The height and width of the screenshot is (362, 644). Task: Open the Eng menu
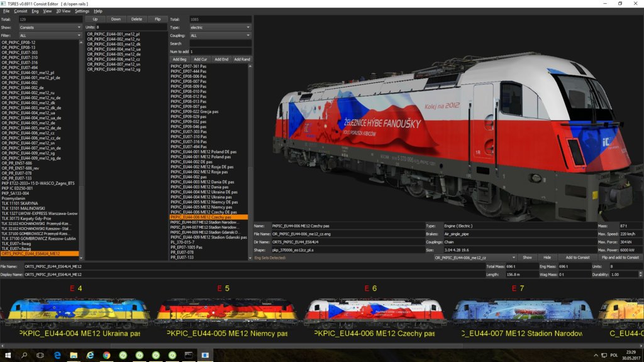click(35, 11)
